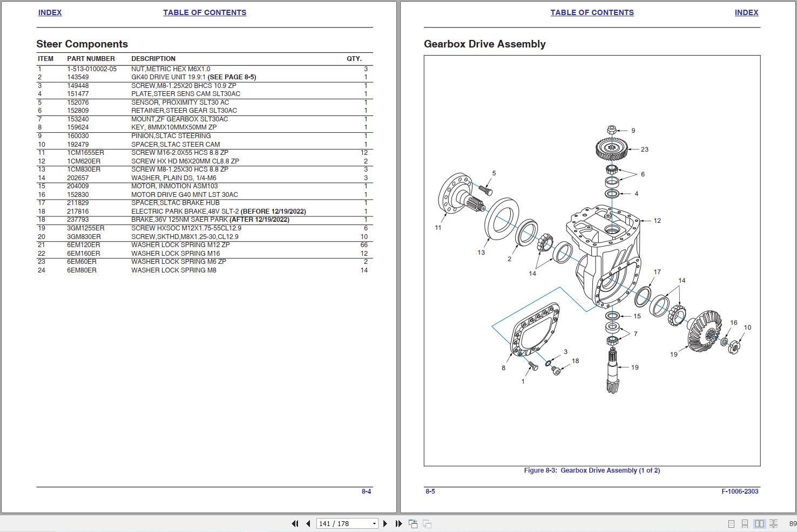Click the Gearbox Drive Assembly heading
The image size is (797, 532).
tap(484, 44)
